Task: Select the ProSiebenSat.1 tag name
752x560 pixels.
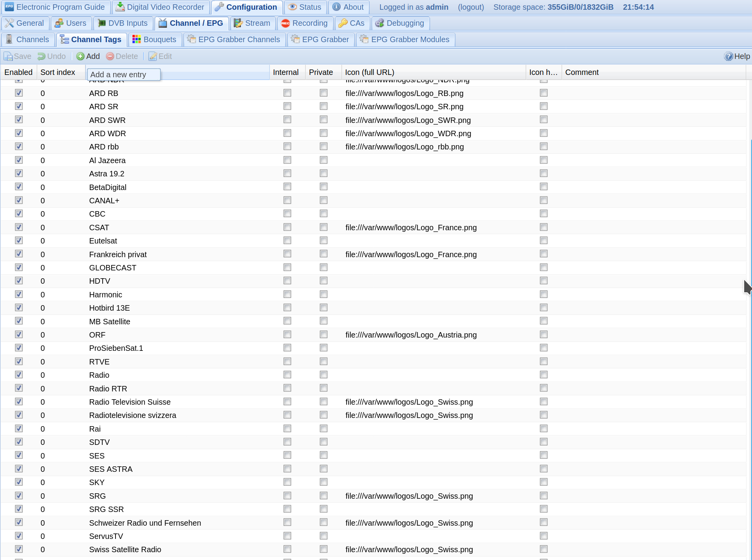Action: click(116, 348)
